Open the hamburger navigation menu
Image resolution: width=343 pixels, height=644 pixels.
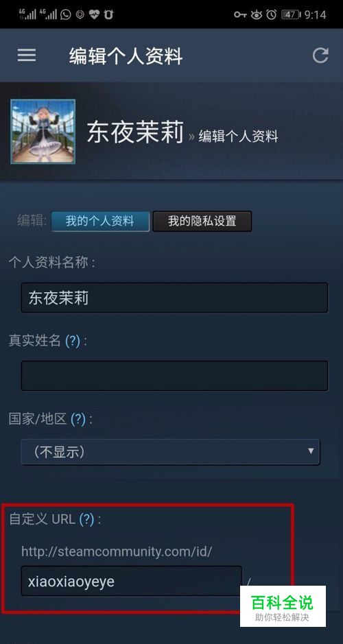26,56
